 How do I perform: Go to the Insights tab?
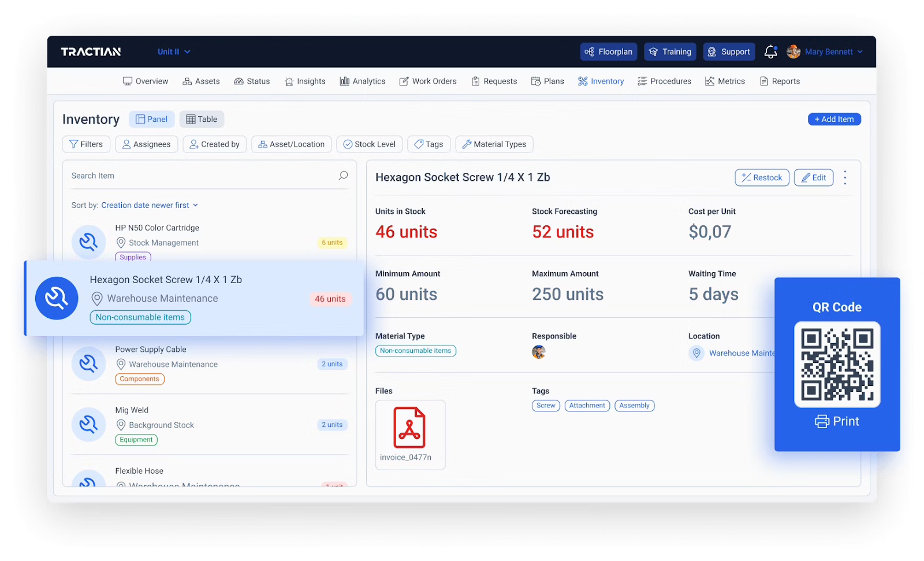tap(305, 81)
